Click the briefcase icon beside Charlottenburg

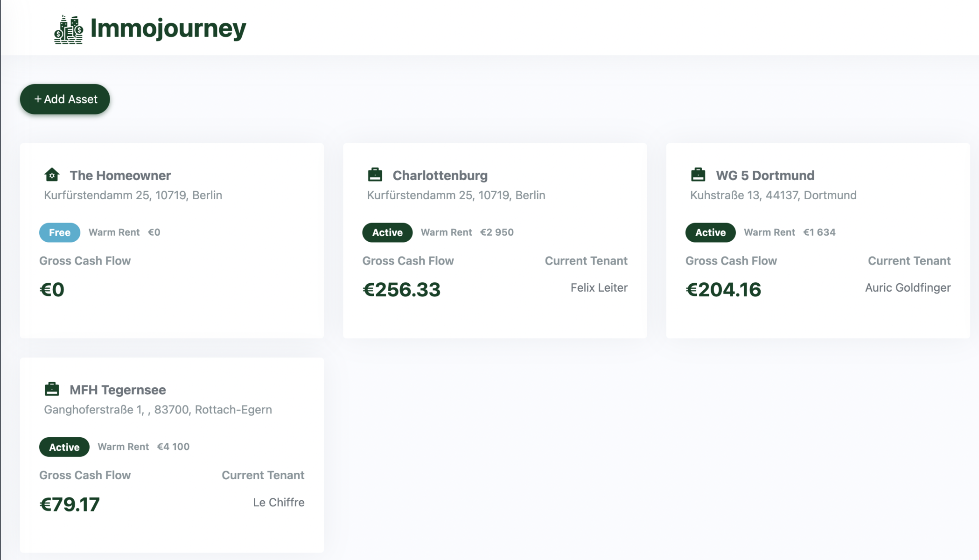pos(375,175)
